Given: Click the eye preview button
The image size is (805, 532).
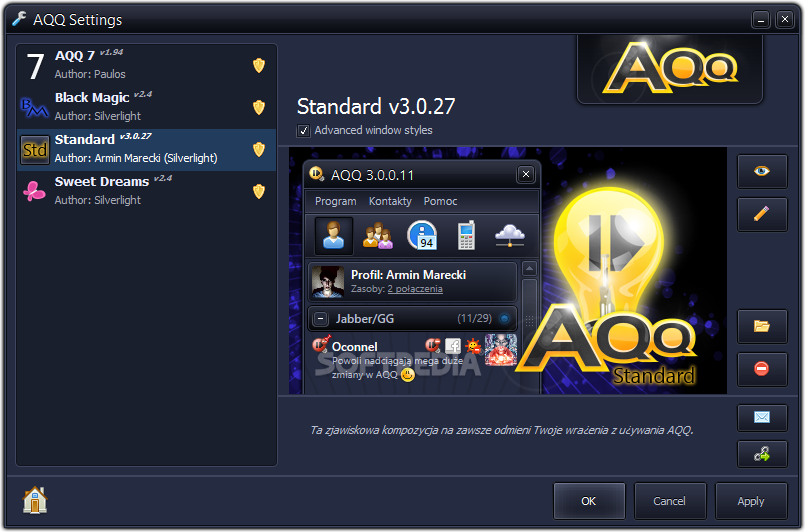Looking at the screenshot, I should click(x=762, y=171).
